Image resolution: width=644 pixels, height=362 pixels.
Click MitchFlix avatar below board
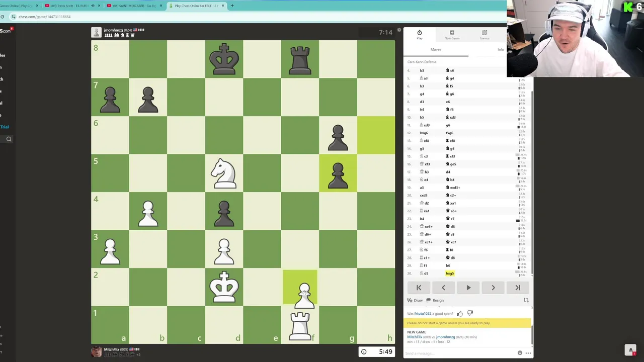[x=96, y=351]
